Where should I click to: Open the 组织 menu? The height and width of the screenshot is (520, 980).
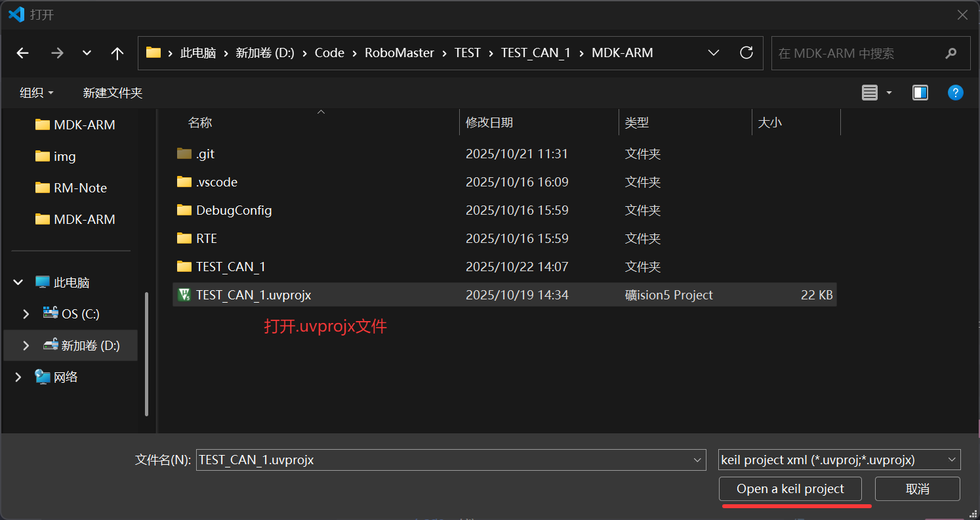37,93
